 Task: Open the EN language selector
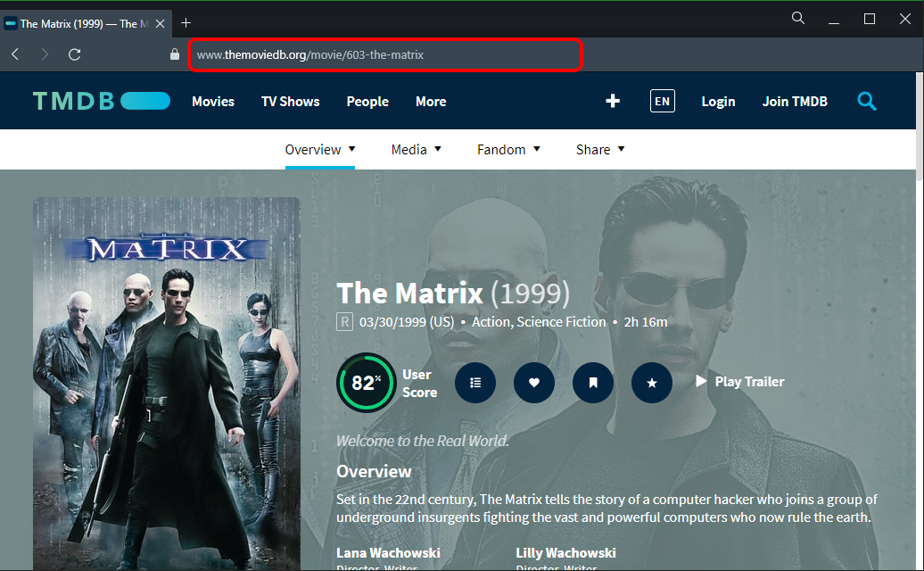point(663,102)
